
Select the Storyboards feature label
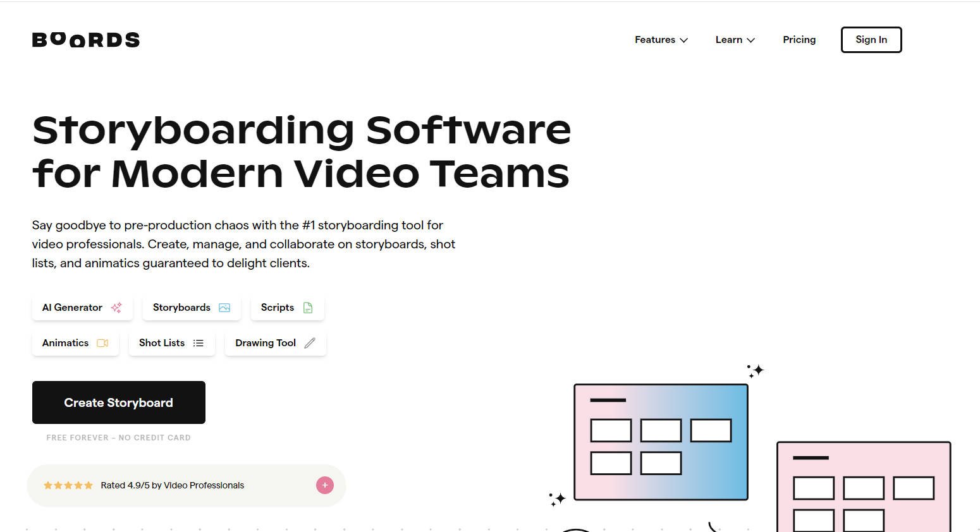181,308
